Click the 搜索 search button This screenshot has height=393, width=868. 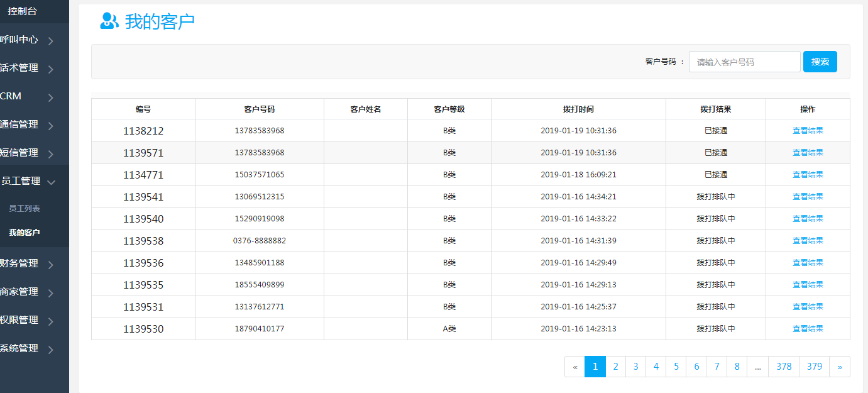click(x=820, y=62)
